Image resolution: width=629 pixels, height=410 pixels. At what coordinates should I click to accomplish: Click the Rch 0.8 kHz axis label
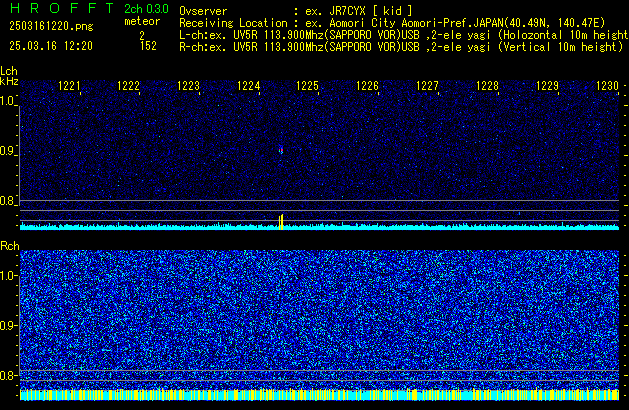(x=8, y=375)
